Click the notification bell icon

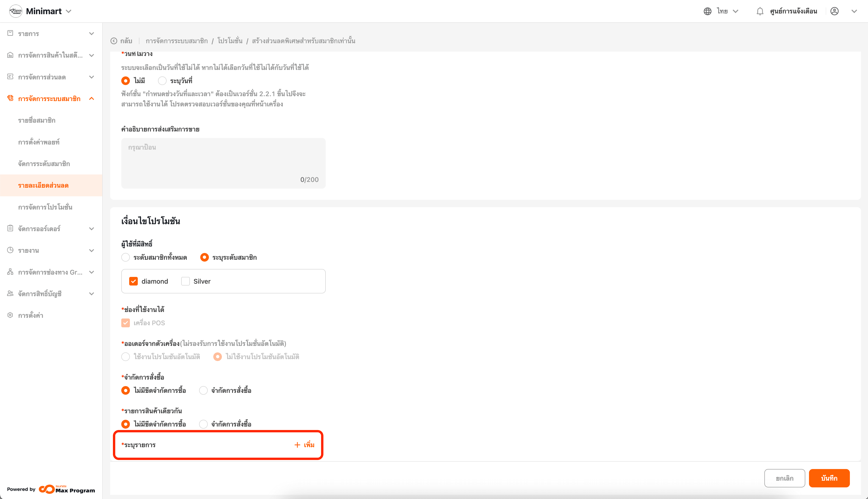[x=760, y=11]
